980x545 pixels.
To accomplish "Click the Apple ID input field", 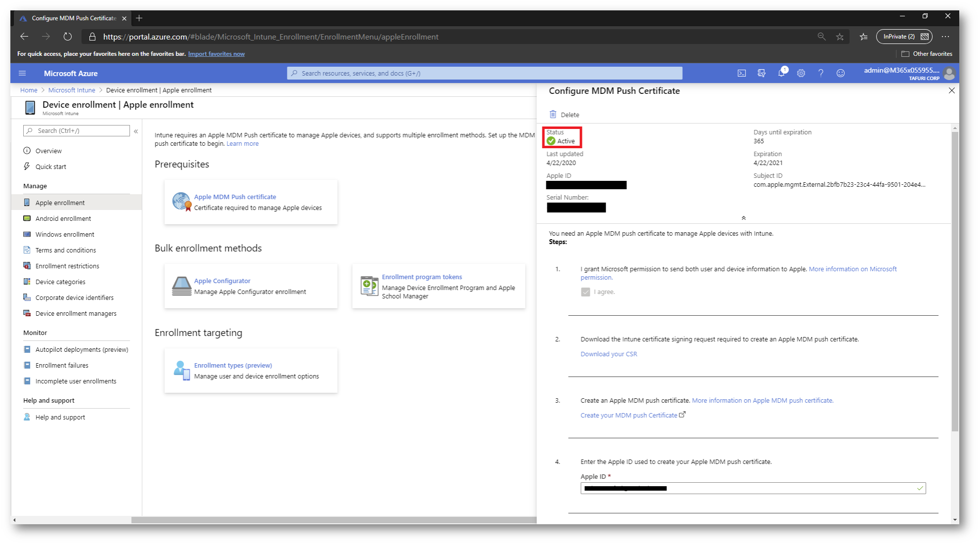I will pyautogui.click(x=753, y=488).
